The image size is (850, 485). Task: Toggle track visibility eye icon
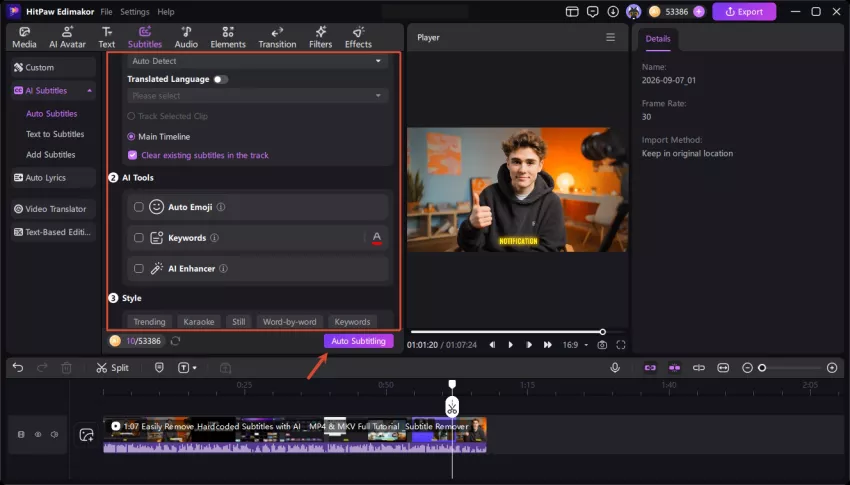38,435
